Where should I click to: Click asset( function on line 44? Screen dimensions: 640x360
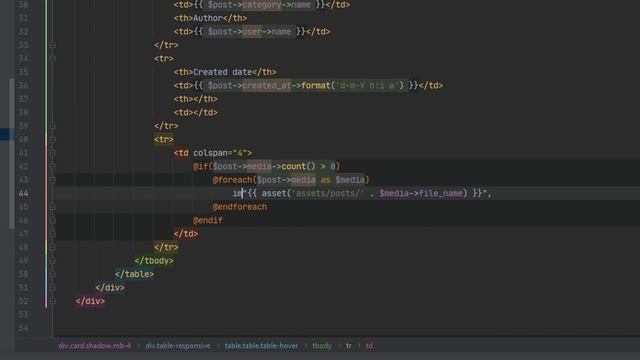coord(277,193)
